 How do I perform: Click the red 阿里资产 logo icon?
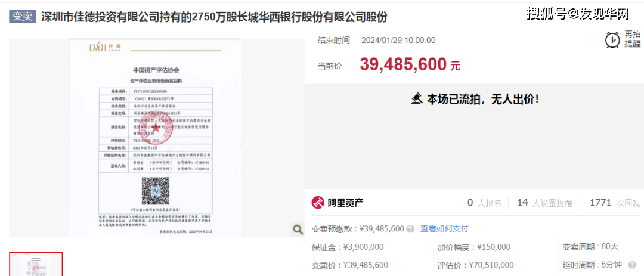pyautogui.click(x=318, y=203)
